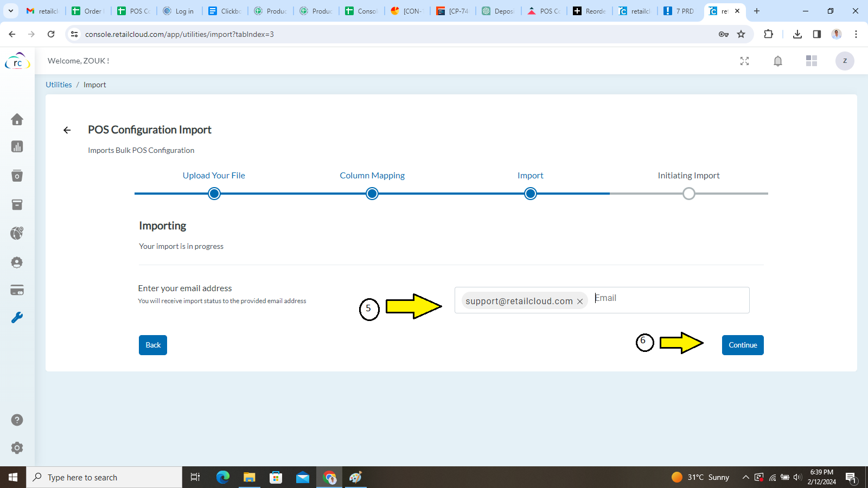Screen dimensions: 868x488
Task: Click the Initiating Import progress step circle
Action: pos(688,194)
